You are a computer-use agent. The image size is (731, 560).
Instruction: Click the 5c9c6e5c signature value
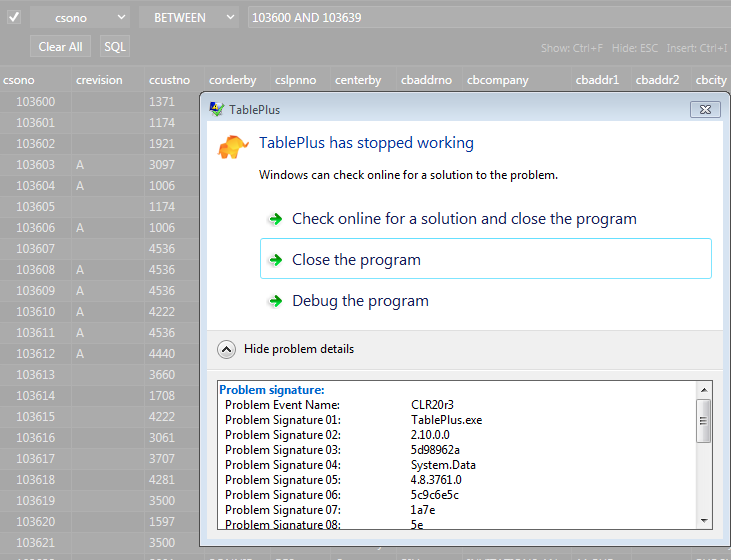click(x=434, y=494)
